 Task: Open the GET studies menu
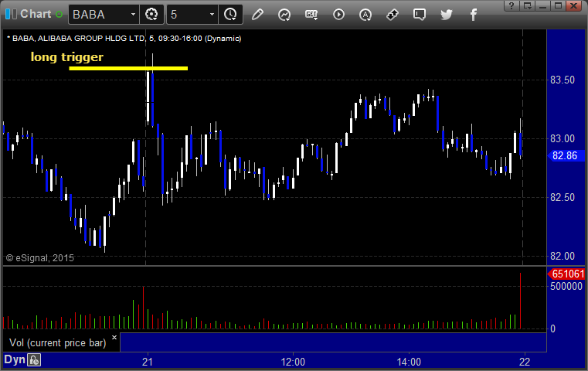click(311, 15)
